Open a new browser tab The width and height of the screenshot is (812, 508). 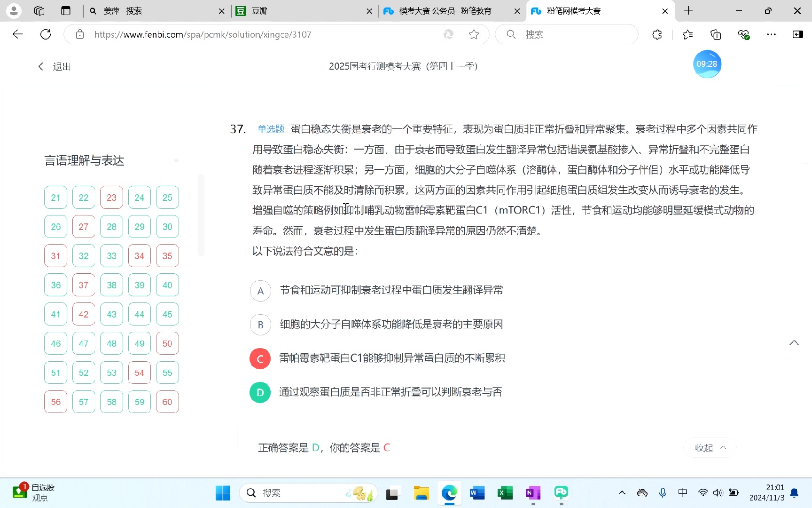click(688, 11)
